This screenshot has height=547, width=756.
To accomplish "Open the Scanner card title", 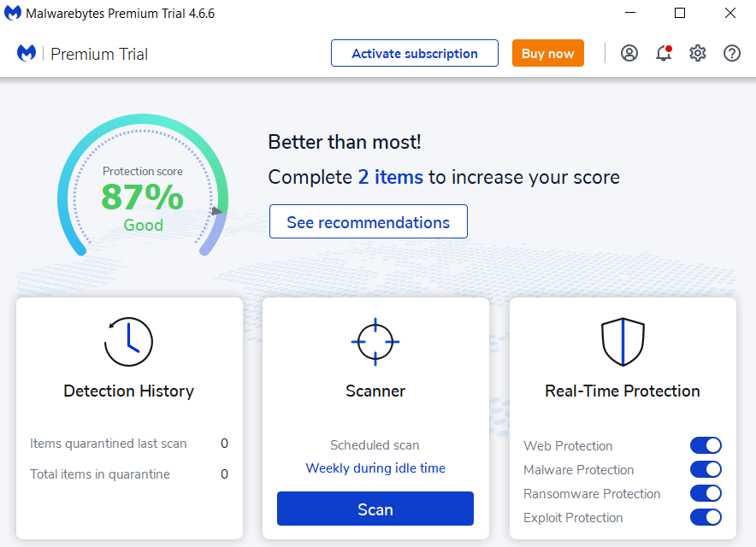I will 375,391.
